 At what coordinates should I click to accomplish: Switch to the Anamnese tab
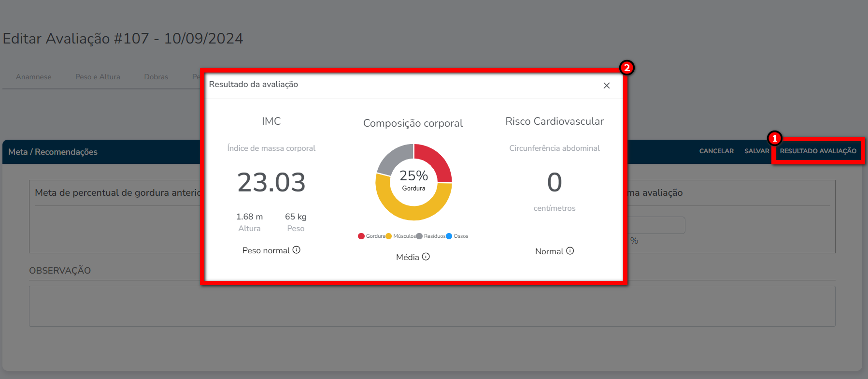coord(33,77)
